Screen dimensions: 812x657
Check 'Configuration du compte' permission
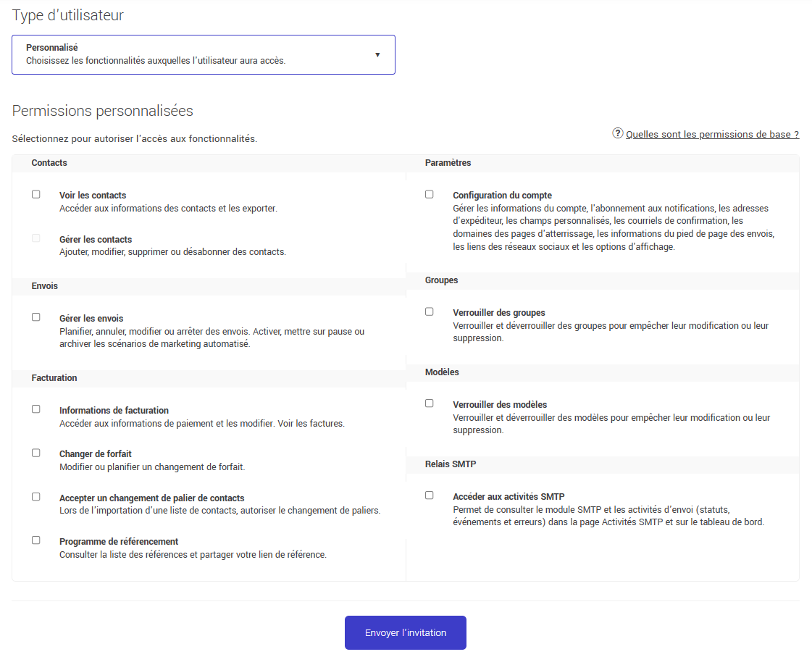[x=429, y=194]
